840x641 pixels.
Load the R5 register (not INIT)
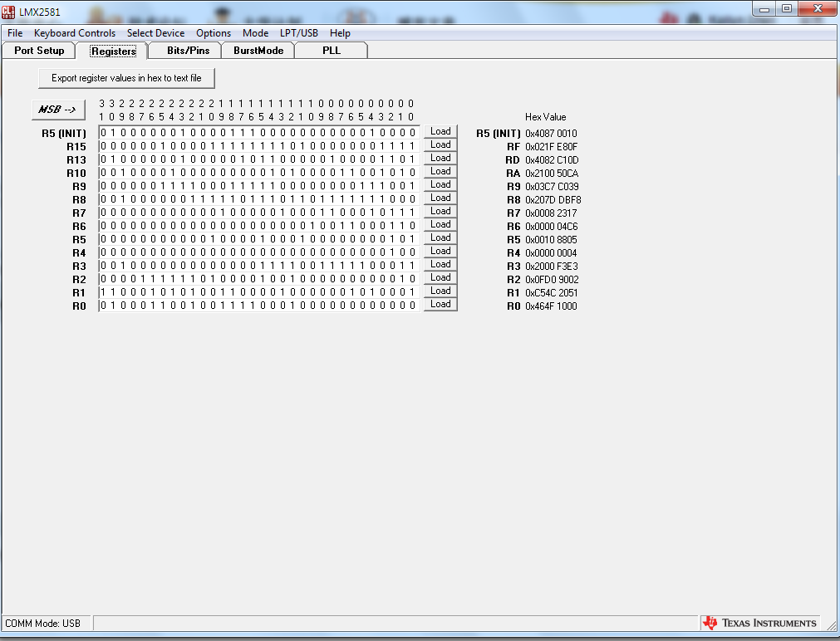click(440, 237)
